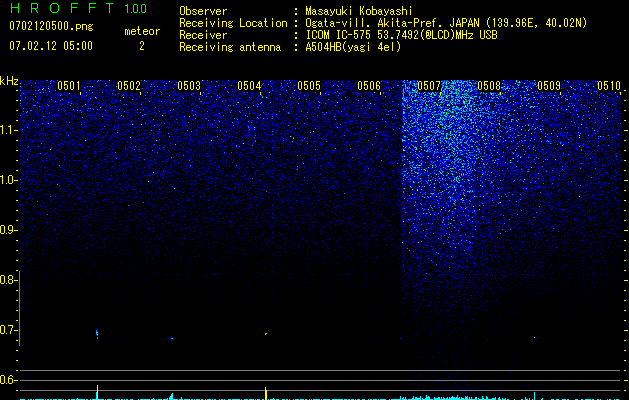
Task: Click the 0504 time marker
Action: tap(249, 86)
